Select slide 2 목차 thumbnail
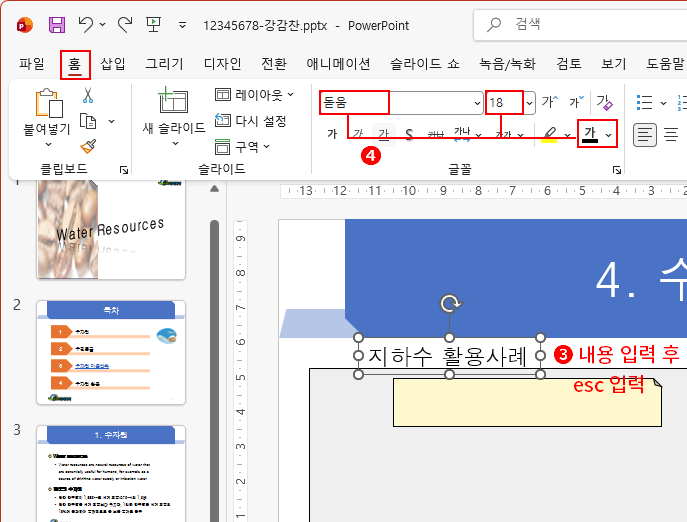This screenshot has height=522, width=687. [111, 352]
